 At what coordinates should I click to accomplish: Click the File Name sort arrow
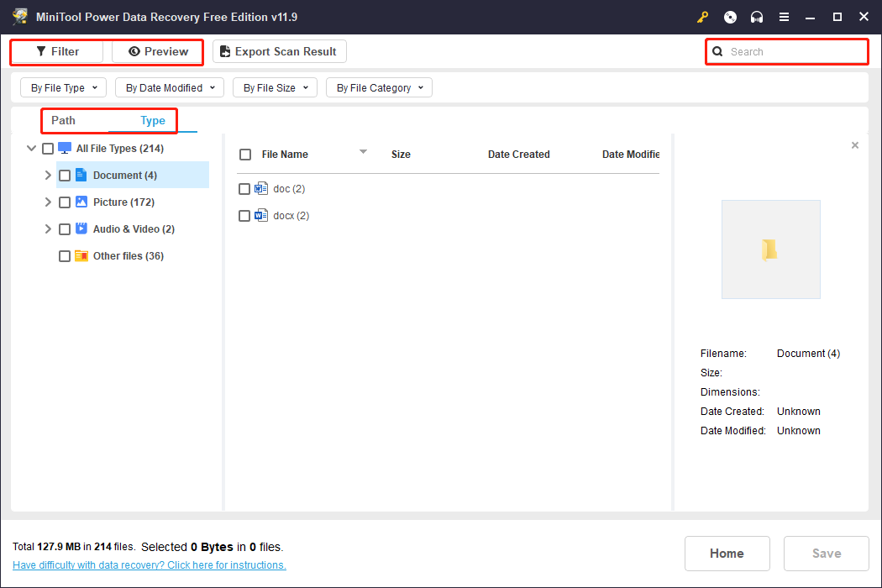364,151
